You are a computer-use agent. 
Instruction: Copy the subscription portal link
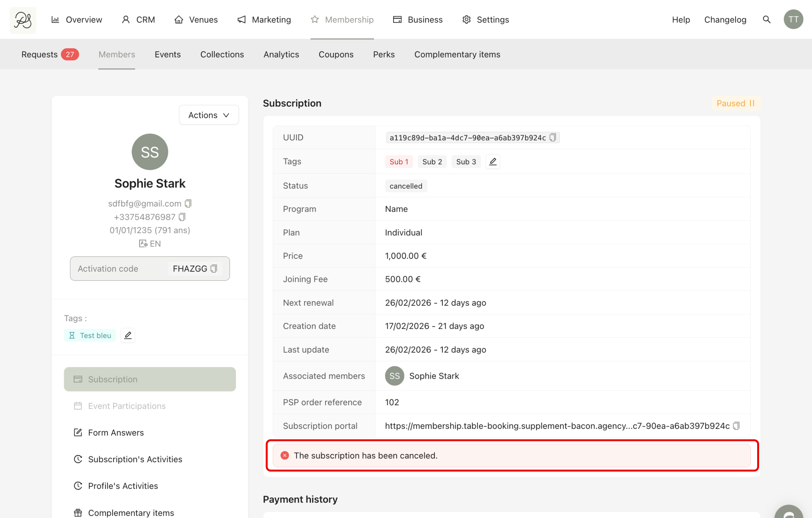[736, 426]
